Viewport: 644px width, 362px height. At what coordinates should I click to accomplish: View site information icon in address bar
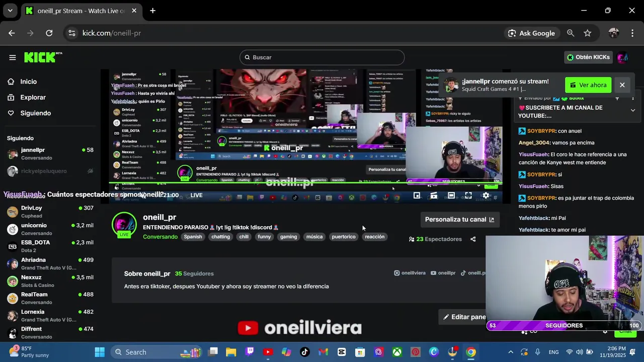[x=72, y=33]
